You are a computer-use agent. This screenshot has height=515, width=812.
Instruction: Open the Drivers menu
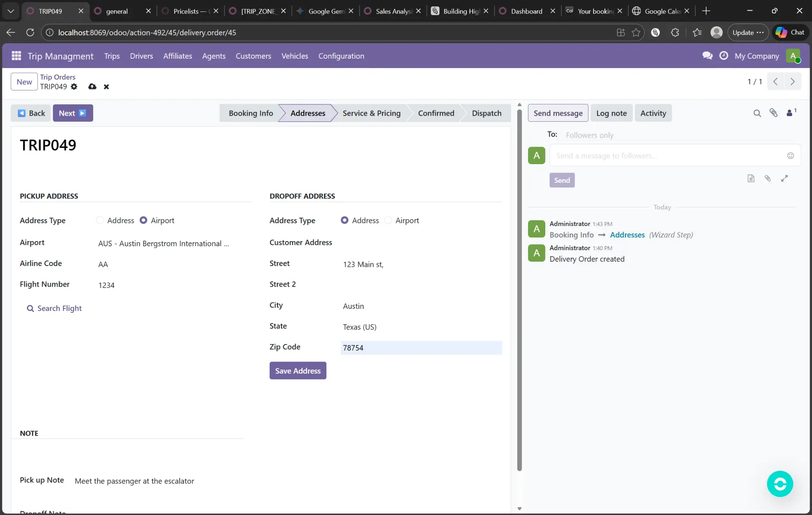[141, 56]
